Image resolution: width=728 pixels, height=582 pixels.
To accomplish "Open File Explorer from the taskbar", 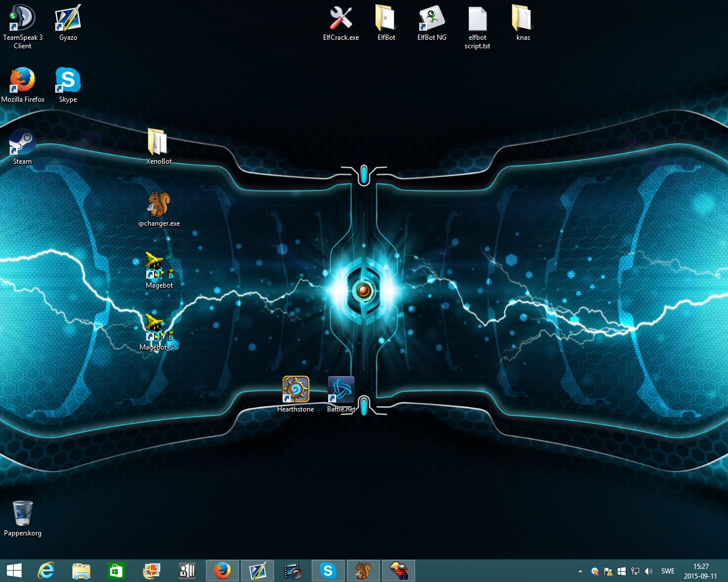I will pos(81,571).
